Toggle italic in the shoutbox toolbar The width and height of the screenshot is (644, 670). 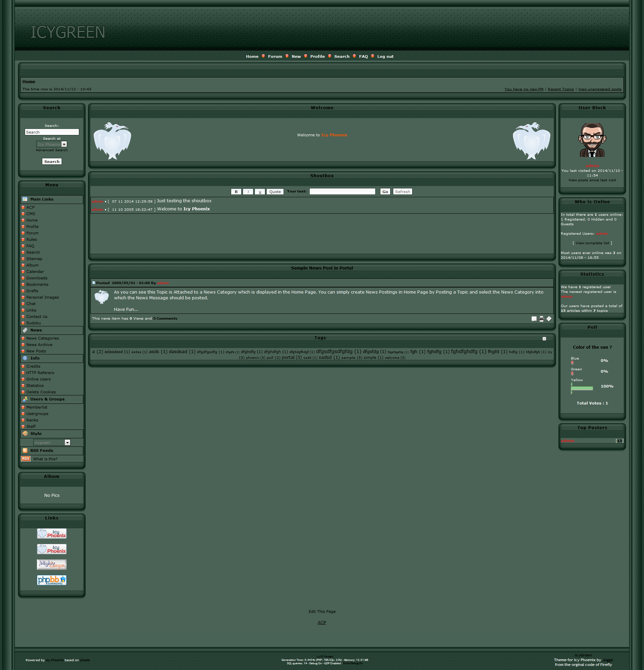point(248,192)
